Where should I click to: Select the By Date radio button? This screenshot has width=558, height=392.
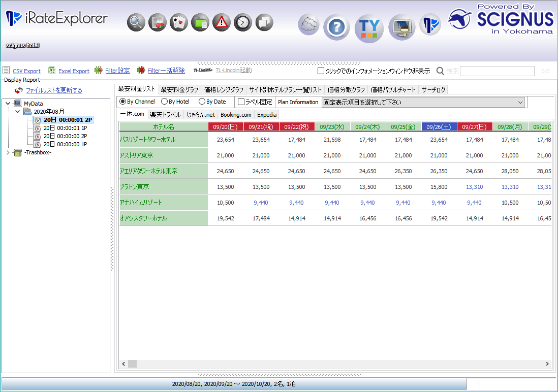coord(202,102)
